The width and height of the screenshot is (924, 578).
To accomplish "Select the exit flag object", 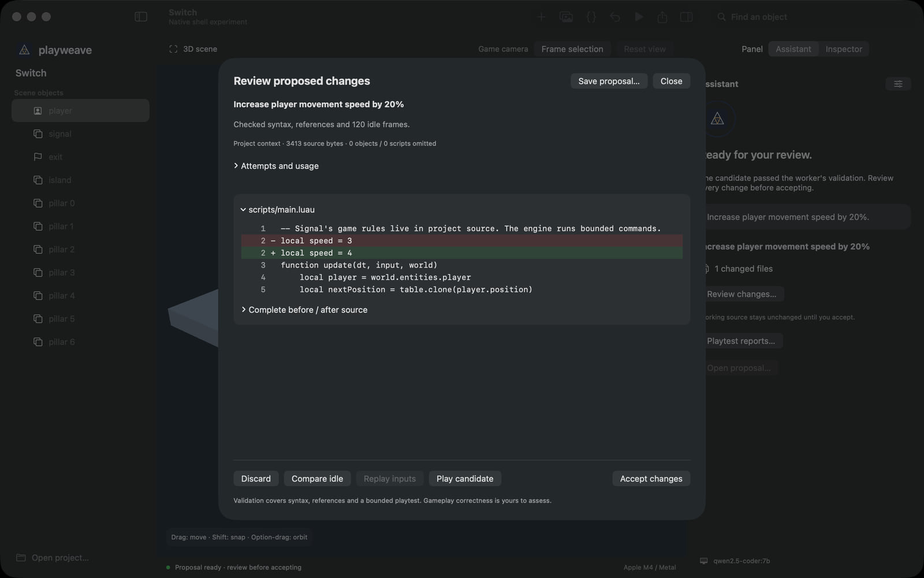I will [x=80, y=157].
